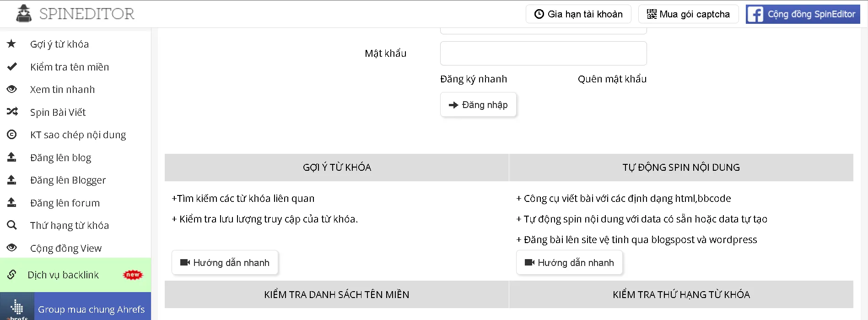Click the checkmark icon for Kiểm tra tên miền
This screenshot has height=320, width=868.
[12, 67]
